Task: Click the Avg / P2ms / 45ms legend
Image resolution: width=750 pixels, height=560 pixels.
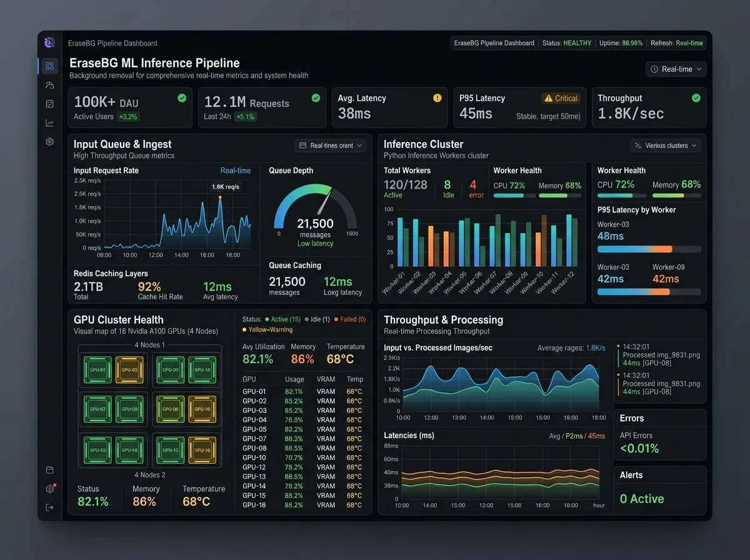Action: coord(577,436)
